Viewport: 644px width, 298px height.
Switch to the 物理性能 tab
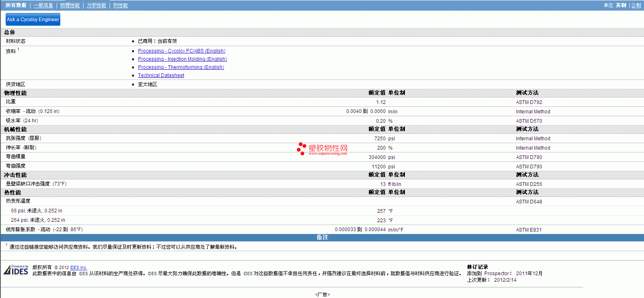pyautogui.click(x=70, y=5)
